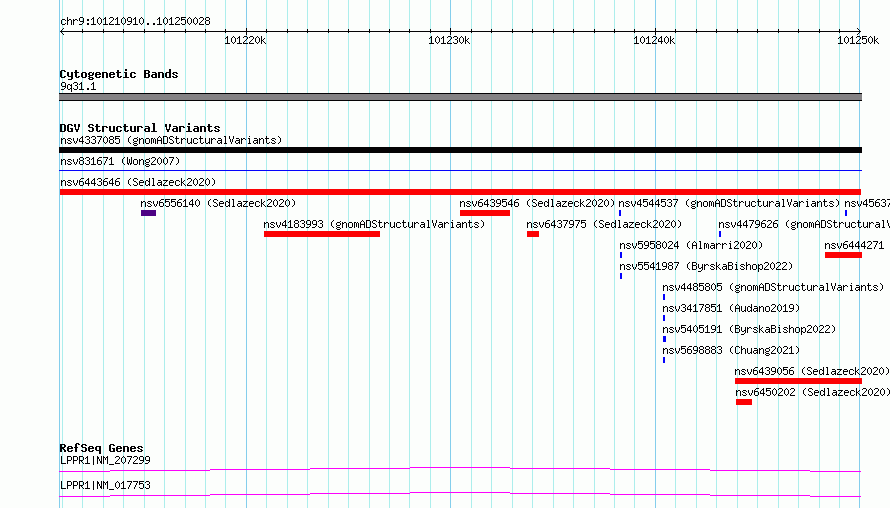The width and height of the screenshot is (890, 508).
Task: Select the Cytogenetic Bands track heading
Action: (x=119, y=74)
